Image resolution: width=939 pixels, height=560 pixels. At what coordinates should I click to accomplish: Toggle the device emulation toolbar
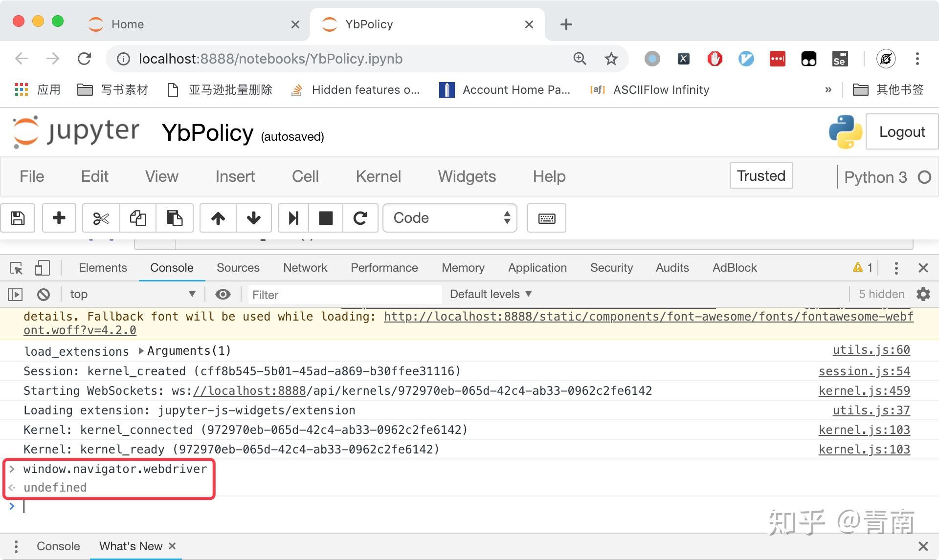click(x=42, y=268)
